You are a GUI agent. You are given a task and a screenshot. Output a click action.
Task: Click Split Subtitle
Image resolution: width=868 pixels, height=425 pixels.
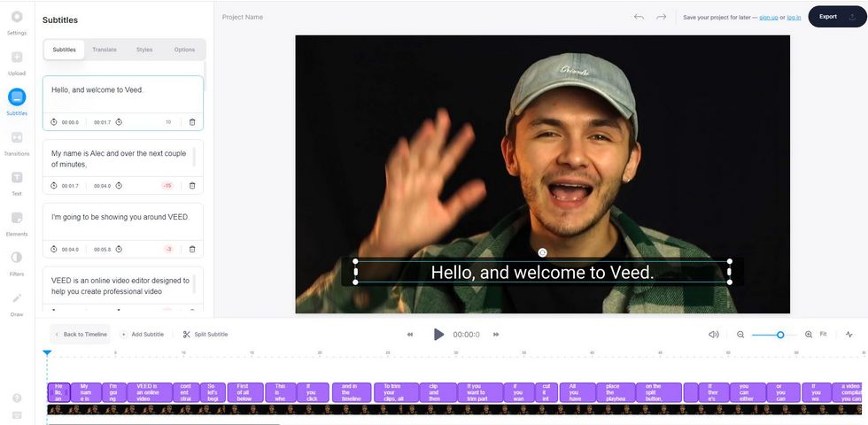[205, 335]
